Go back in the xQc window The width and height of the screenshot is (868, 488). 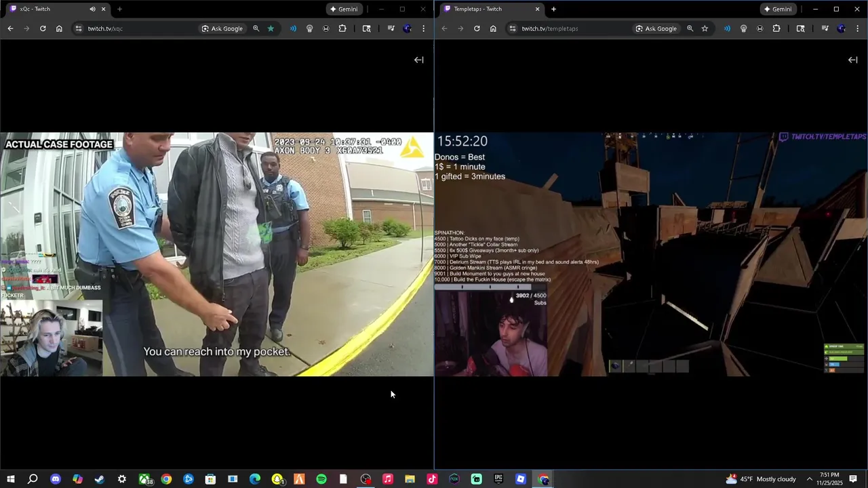click(10, 28)
